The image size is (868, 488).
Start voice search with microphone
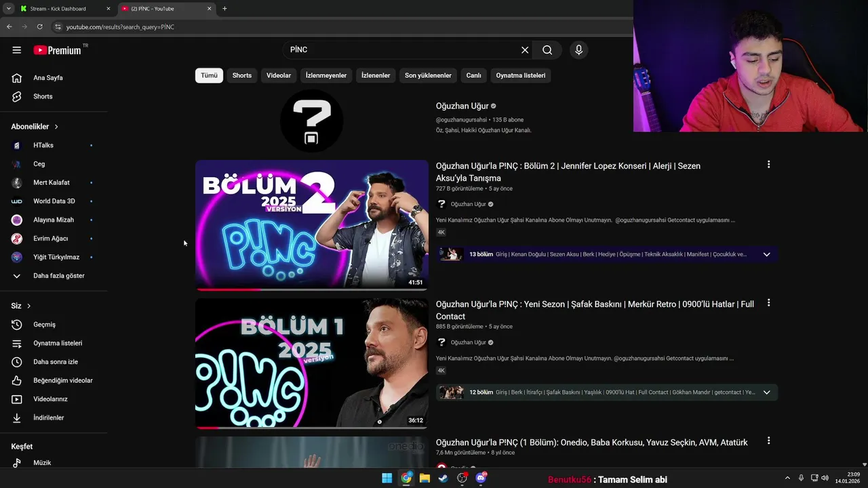[578, 50]
